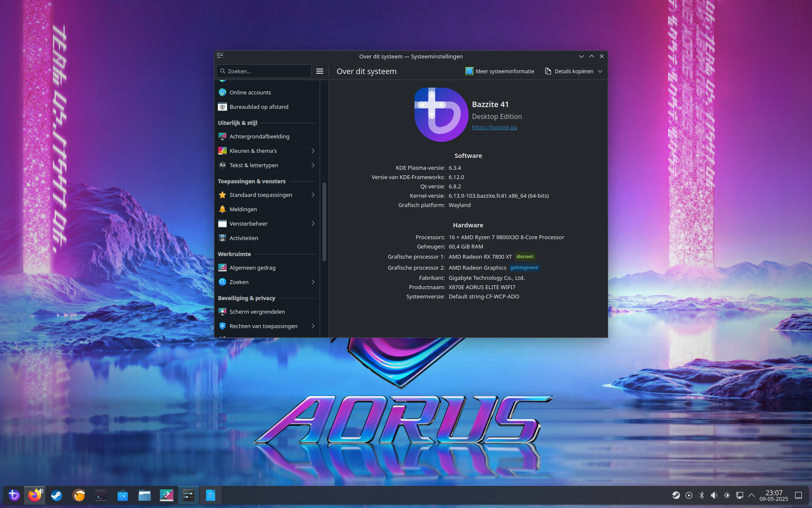Select the KDE Plasma version 6.3.4 value

tap(455, 168)
